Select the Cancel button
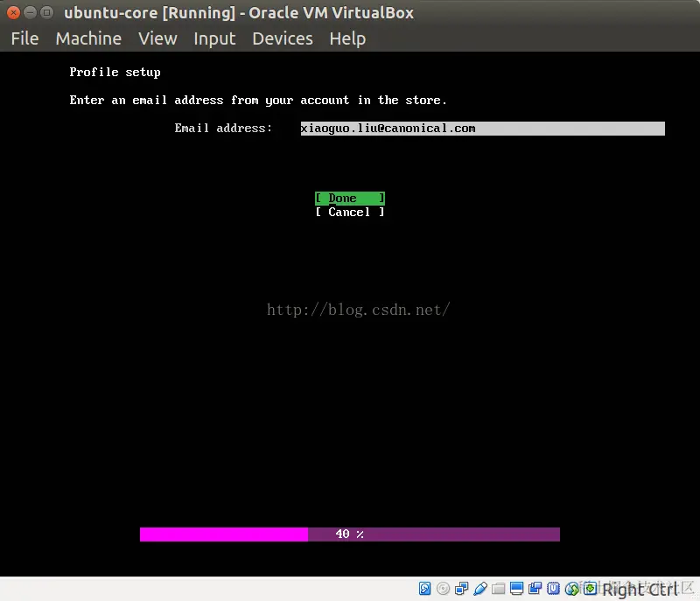The image size is (700, 601). [x=349, y=213]
